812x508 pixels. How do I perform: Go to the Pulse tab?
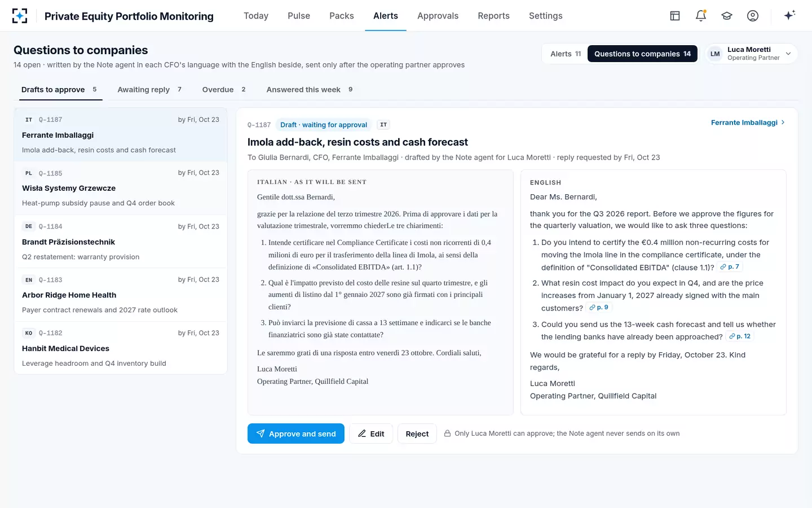[x=299, y=16]
